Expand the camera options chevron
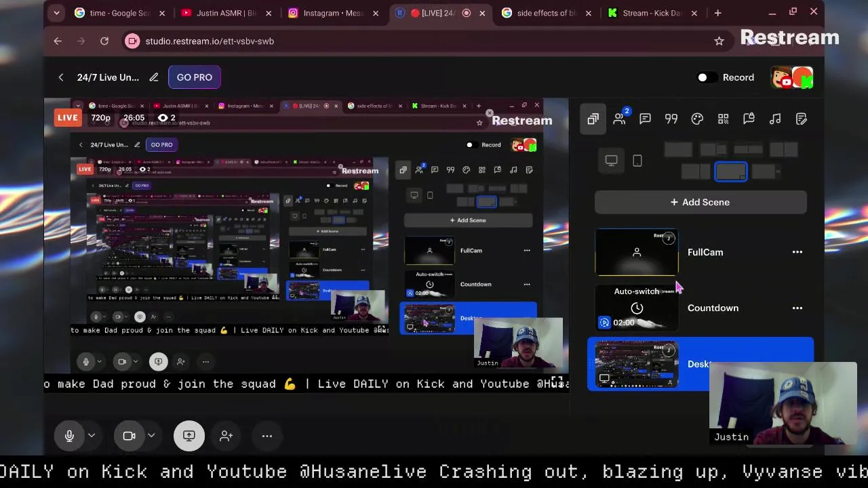 point(151,436)
